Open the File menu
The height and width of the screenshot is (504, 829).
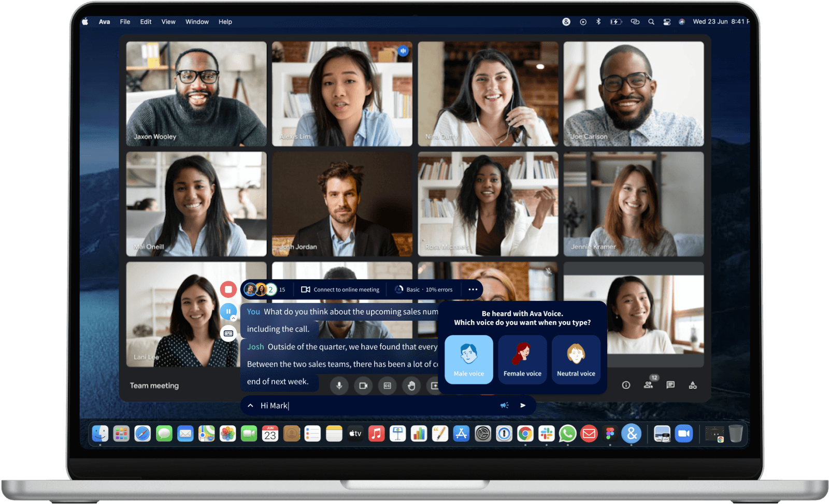coord(125,22)
